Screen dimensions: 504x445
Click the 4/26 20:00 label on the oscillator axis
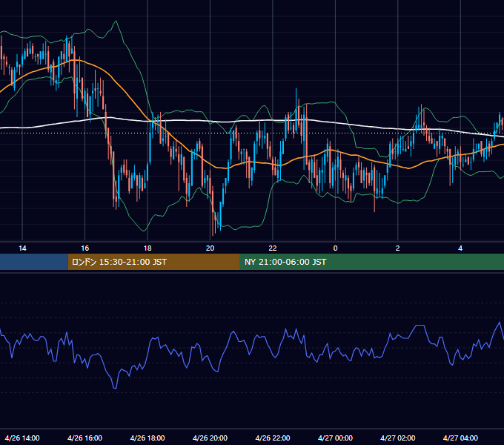[210, 438]
